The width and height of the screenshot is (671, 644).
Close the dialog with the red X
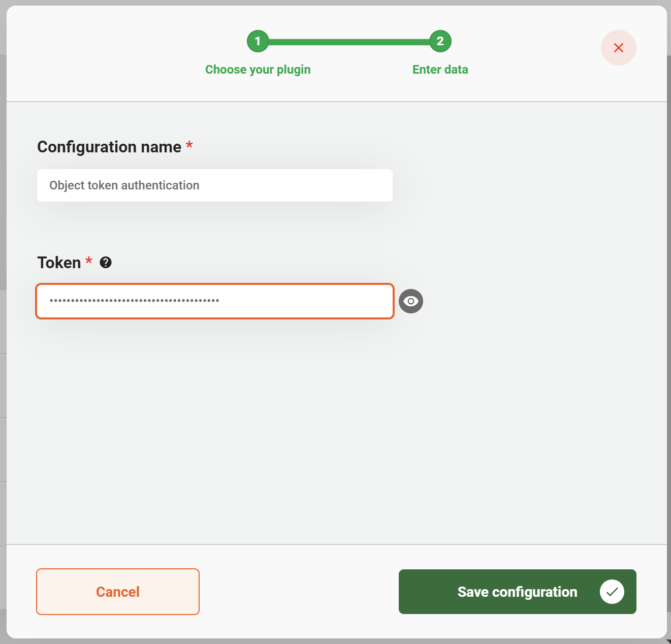618,48
